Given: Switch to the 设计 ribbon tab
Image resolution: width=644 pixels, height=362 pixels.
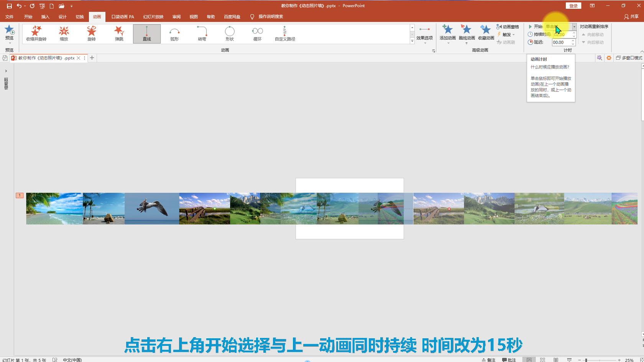Looking at the screenshot, I should coord(62,17).
